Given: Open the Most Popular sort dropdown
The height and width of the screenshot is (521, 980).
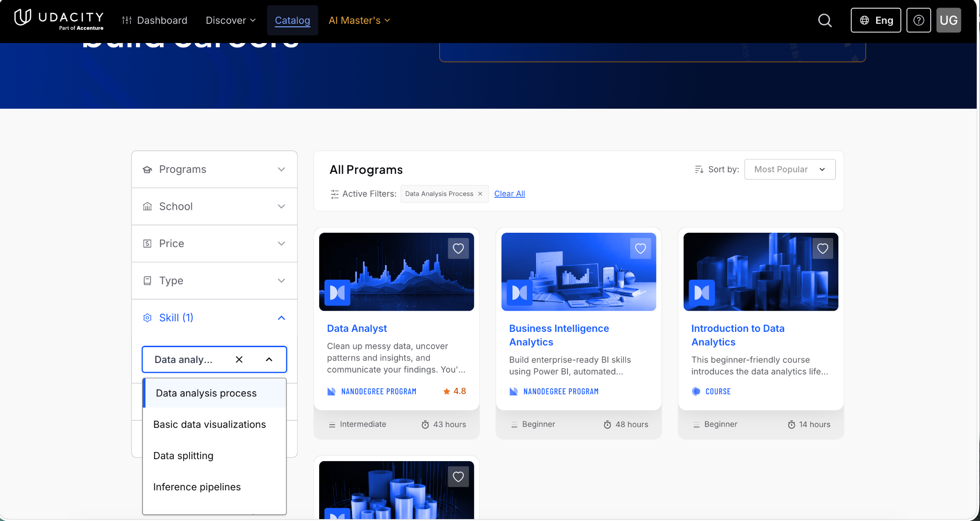Looking at the screenshot, I should [x=790, y=170].
